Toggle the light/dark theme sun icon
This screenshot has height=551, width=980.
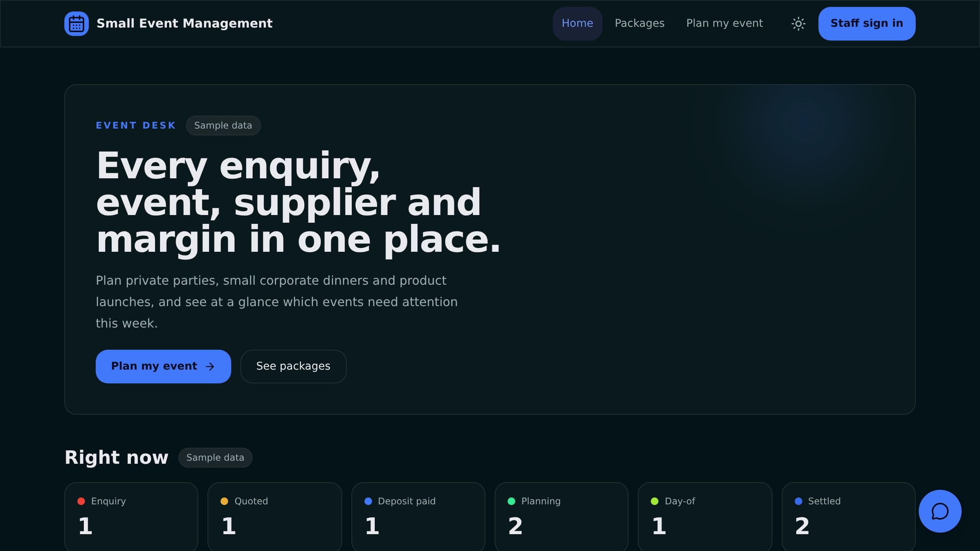798,24
